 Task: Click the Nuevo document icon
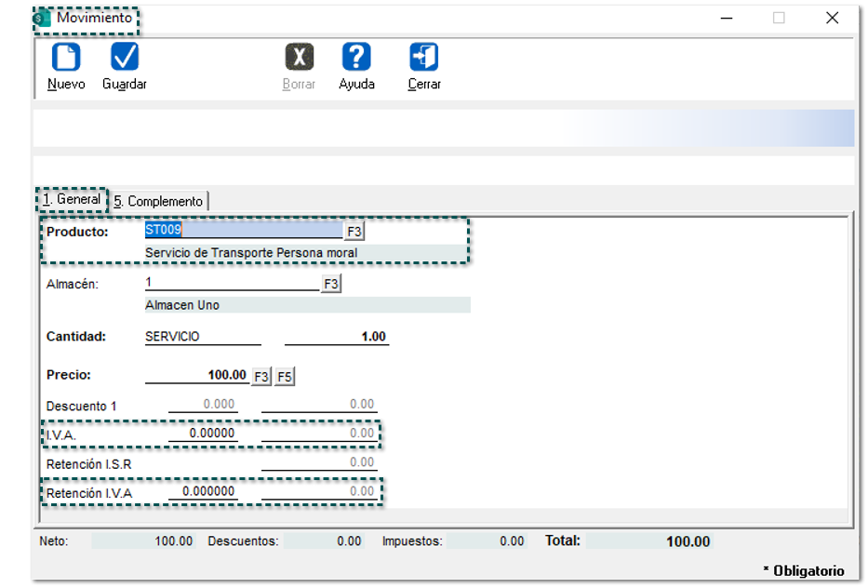pyautogui.click(x=66, y=57)
